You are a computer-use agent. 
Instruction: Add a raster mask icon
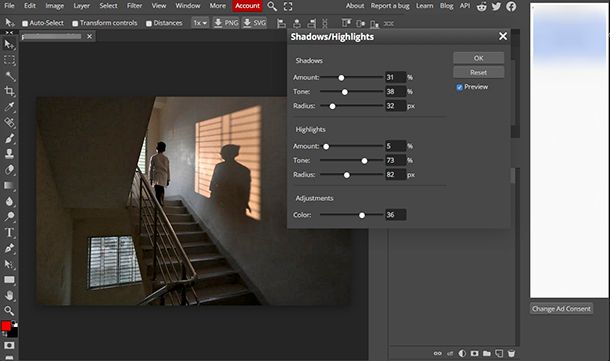(475, 353)
